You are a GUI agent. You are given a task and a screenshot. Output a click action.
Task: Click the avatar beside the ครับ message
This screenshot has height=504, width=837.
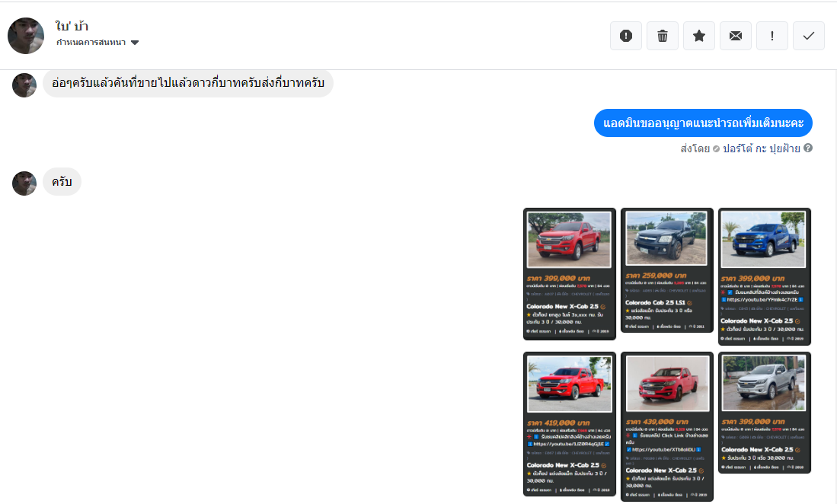pos(24,183)
